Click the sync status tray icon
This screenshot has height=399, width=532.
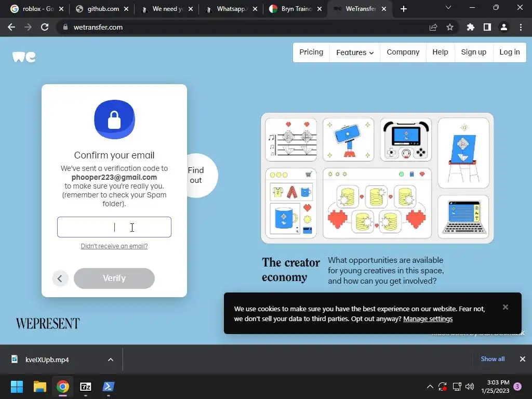click(x=443, y=387)
